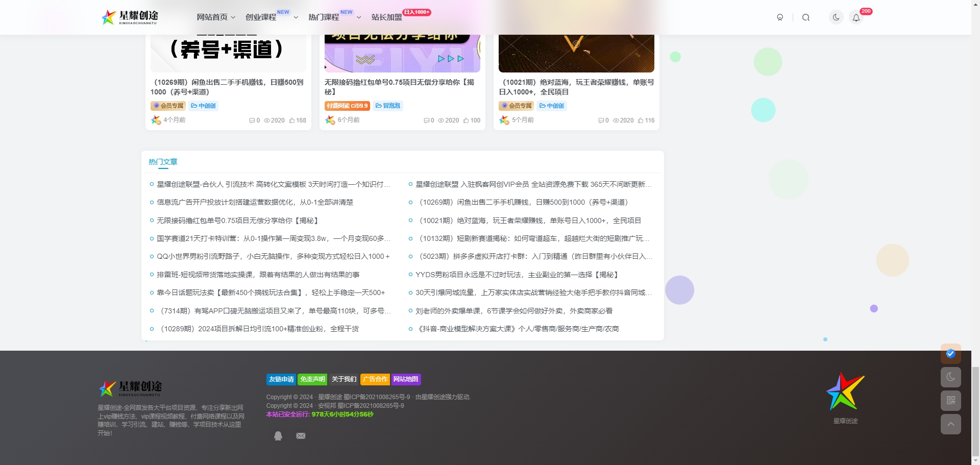Image resolution: width=980 pixels, height=465 pixels.
Task: Click the 星耀创途 logo in the top bar
Action: pos(131,17)
